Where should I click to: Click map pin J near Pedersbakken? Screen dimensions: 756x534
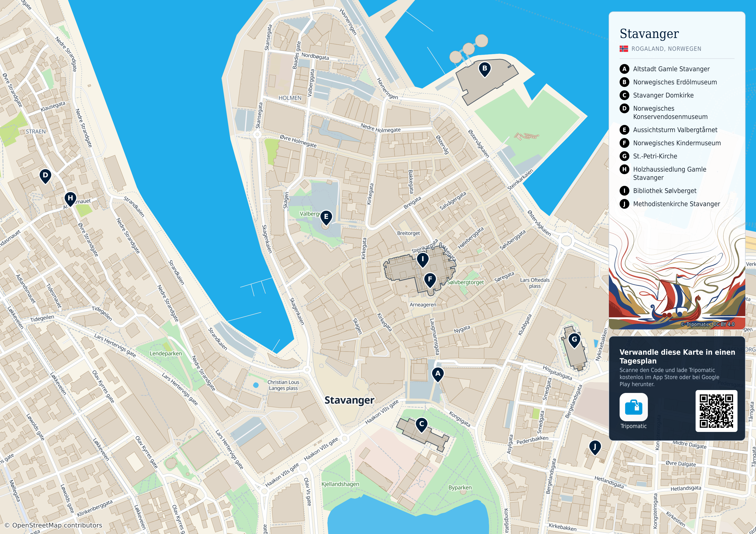click(595, 448)
